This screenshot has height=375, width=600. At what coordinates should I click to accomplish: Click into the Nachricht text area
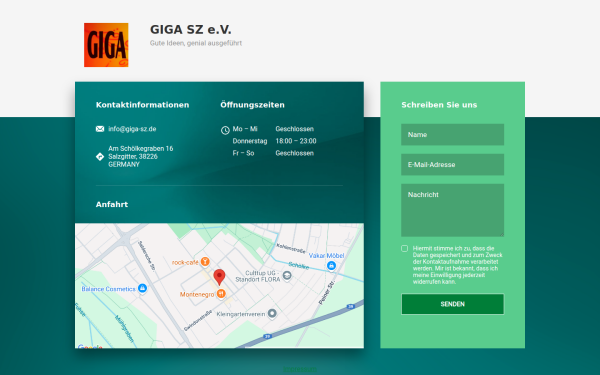click(453, 210)
